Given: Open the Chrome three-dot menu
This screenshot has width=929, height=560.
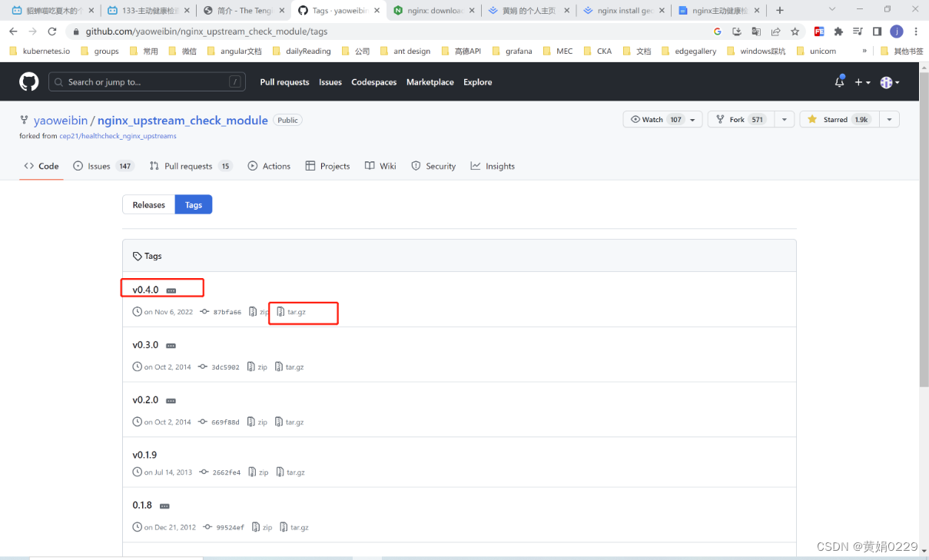Looking at the screenshot, I should click(x=916, y=31).
